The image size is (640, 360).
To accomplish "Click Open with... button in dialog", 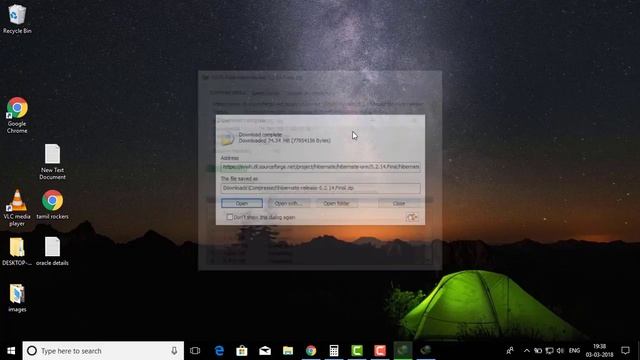I will click(x=288, y=203).
